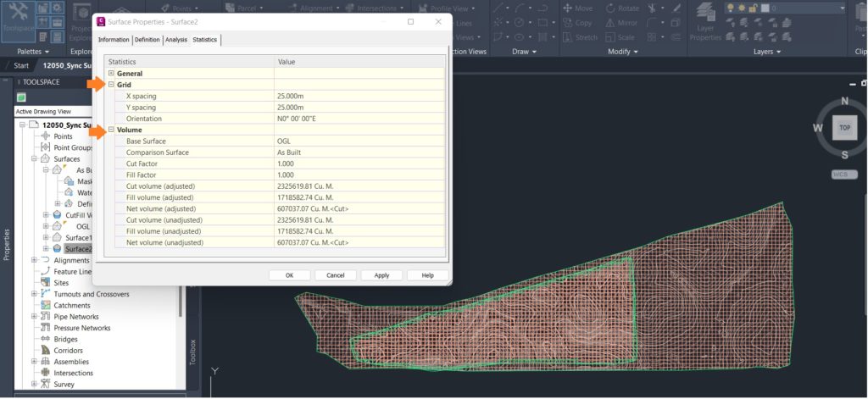The width and height of the screenshot is (868, 399).
Task: Switch to the Definition tab
Action: tap(147, 40)
